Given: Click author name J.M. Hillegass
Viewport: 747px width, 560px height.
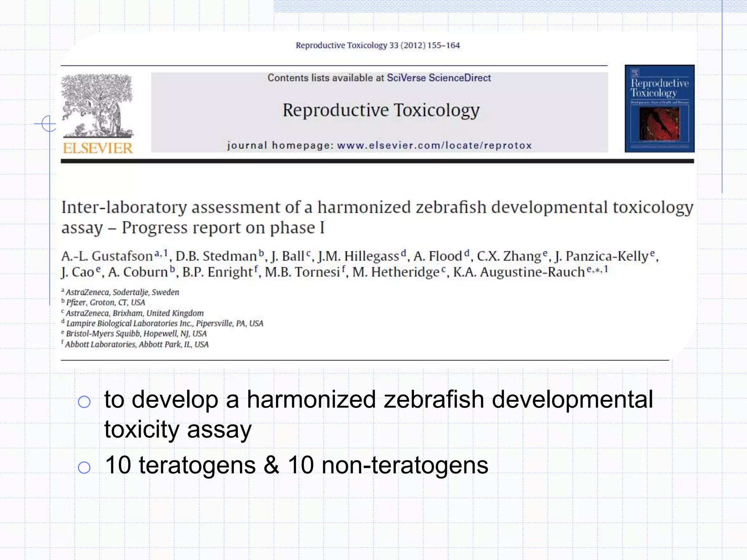Looking at the screenshot, I should pyautogui.click(x=359, y=256).
